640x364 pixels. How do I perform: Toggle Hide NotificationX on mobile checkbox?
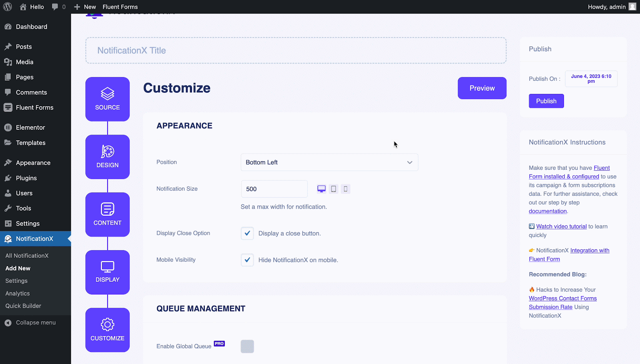tap(247, 260)
